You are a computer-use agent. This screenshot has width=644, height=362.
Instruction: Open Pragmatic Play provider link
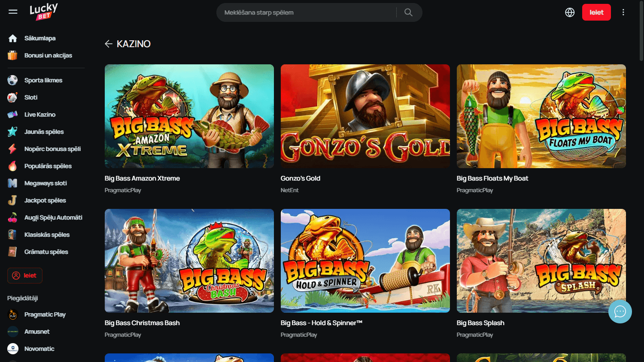tap(45, 314)
